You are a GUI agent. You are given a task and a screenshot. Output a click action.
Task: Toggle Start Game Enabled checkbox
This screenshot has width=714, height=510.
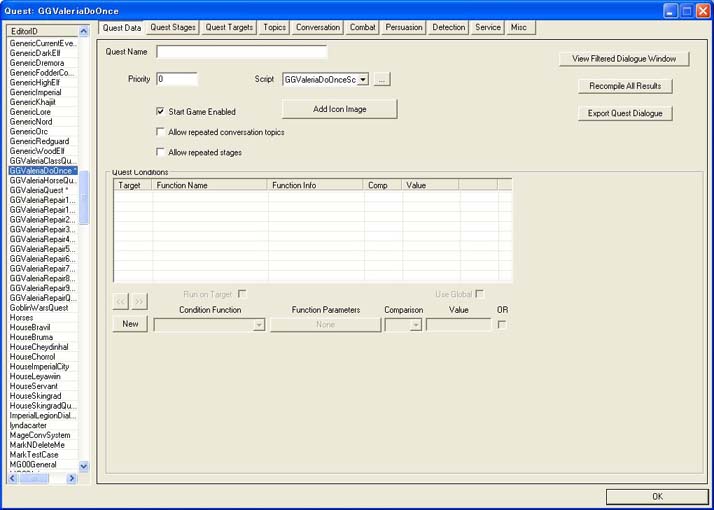click(x=160, y=111)
